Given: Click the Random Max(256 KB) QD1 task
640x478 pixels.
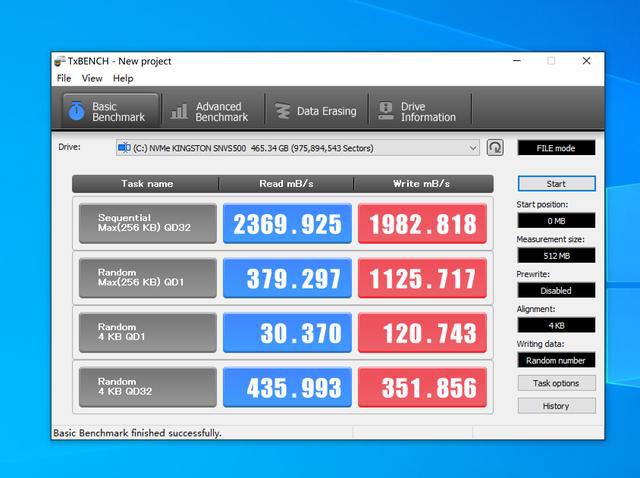Looking at the screenshot, I should click(148, 278).
